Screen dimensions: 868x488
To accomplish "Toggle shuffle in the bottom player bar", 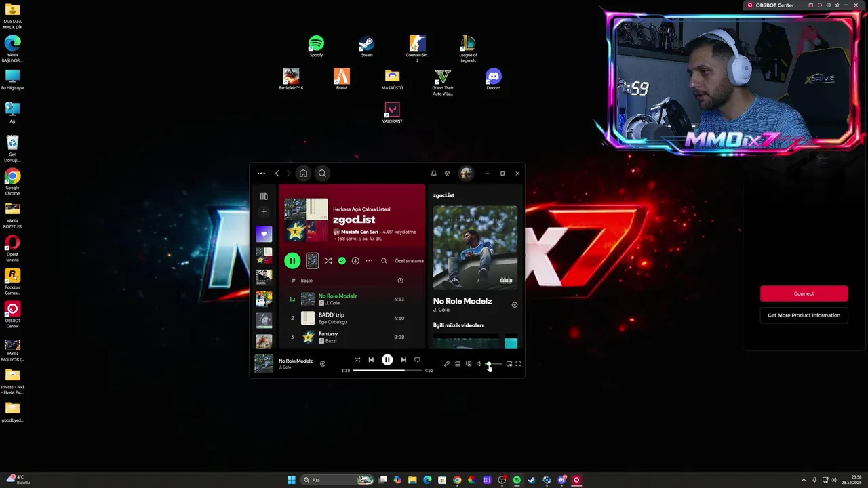I will [x=357, y=360].
